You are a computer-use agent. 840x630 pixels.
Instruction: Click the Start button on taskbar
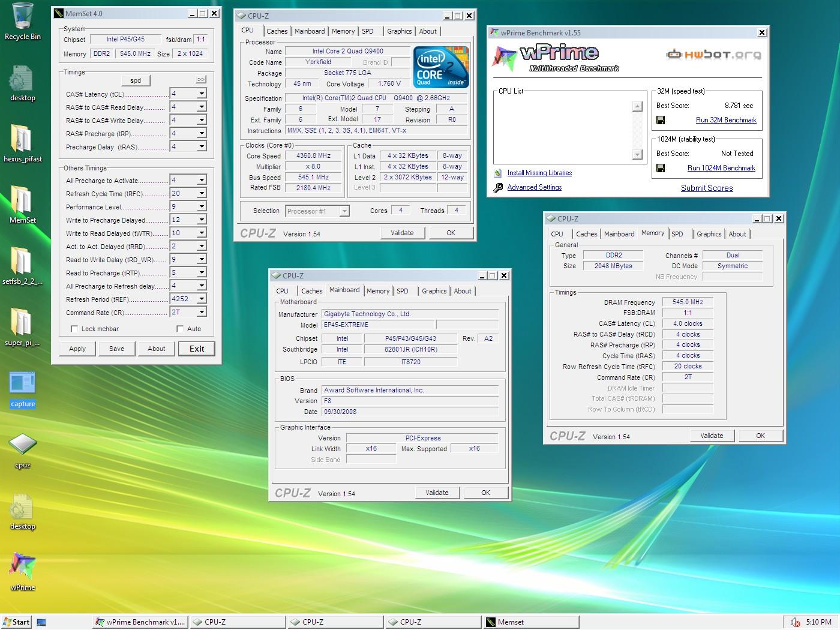pyautogui.click(x=16, y=622)
